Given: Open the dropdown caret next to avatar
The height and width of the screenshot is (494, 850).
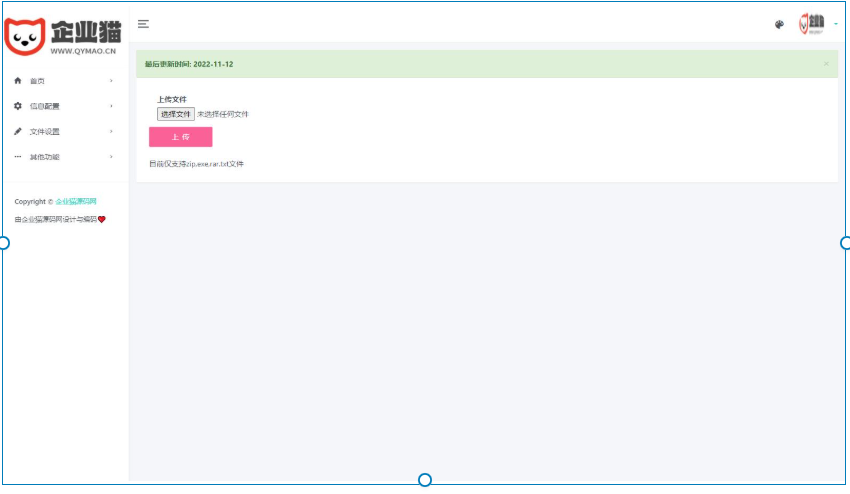Looking at the screenshot, I should [835, 24].
